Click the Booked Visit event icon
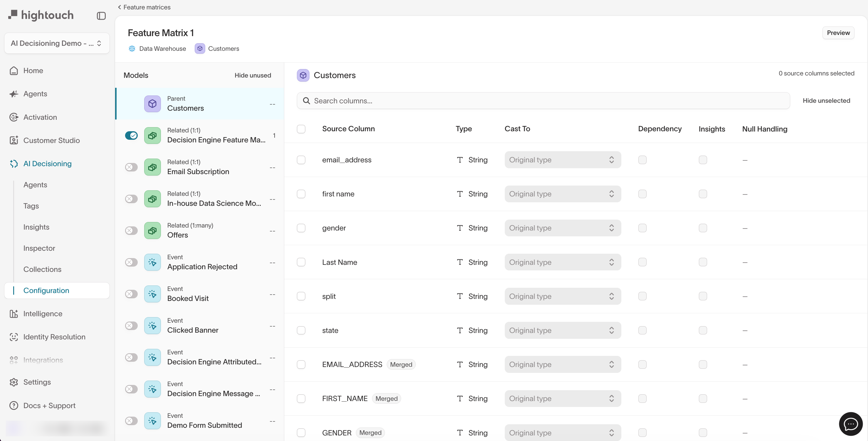 pos(152,294)
